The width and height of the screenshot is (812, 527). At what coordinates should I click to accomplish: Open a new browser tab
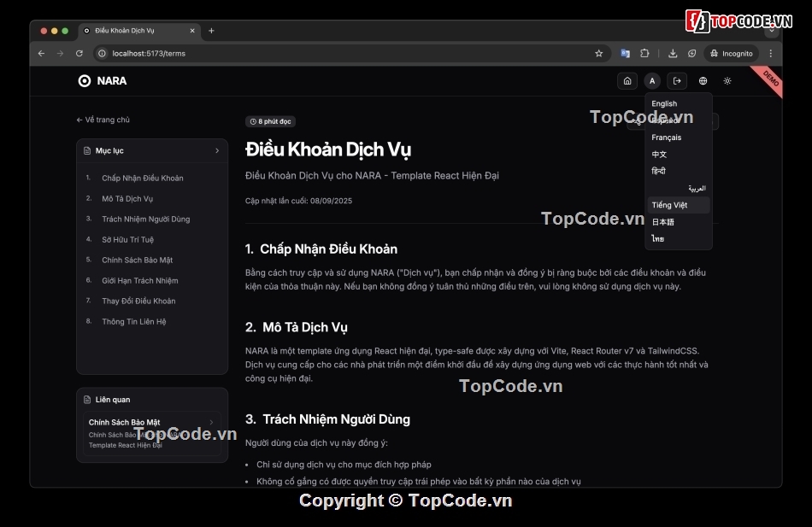(x=211, y=31)
